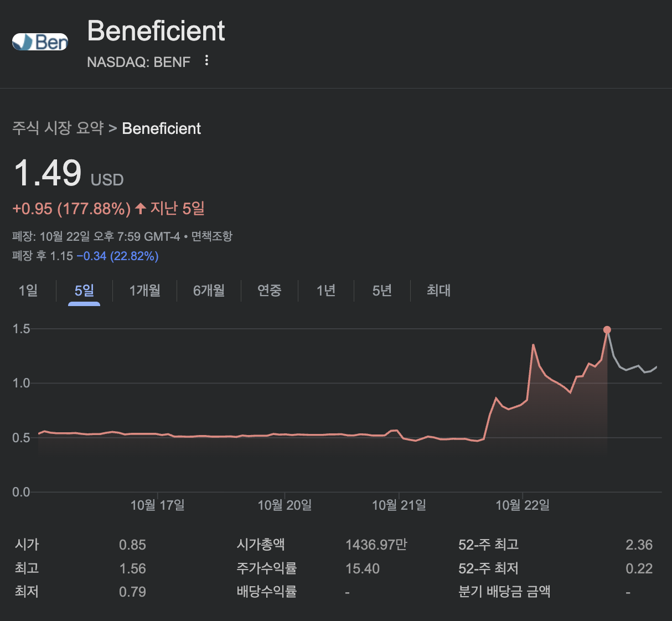Click the +0.95 (177.88%) price change text
Screen dimensions: 672x621
(71, 209)
